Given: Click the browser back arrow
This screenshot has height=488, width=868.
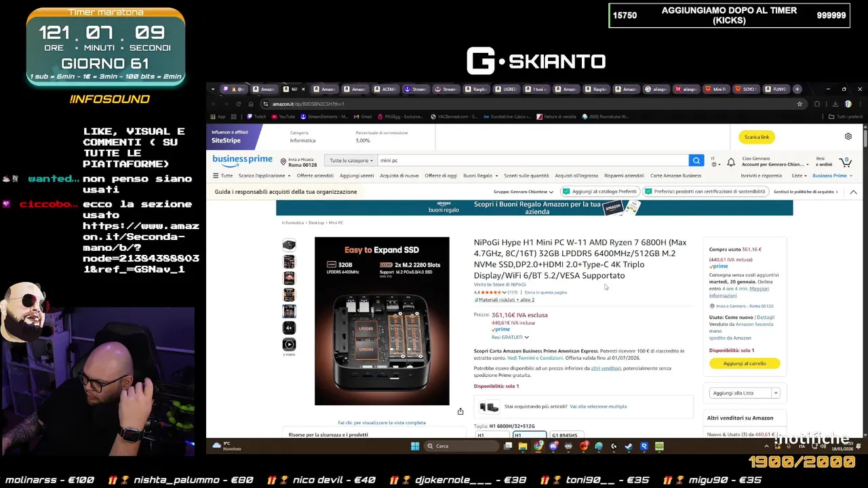Looking at the screenshot, I should (213, 104).
